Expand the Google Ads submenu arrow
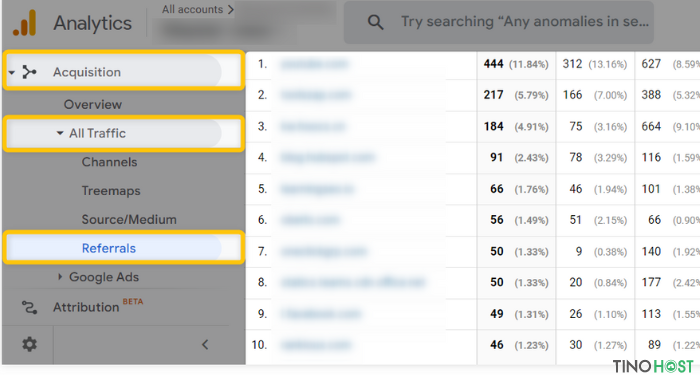Viewport: 700px width, 375px height. click(60, 277)
